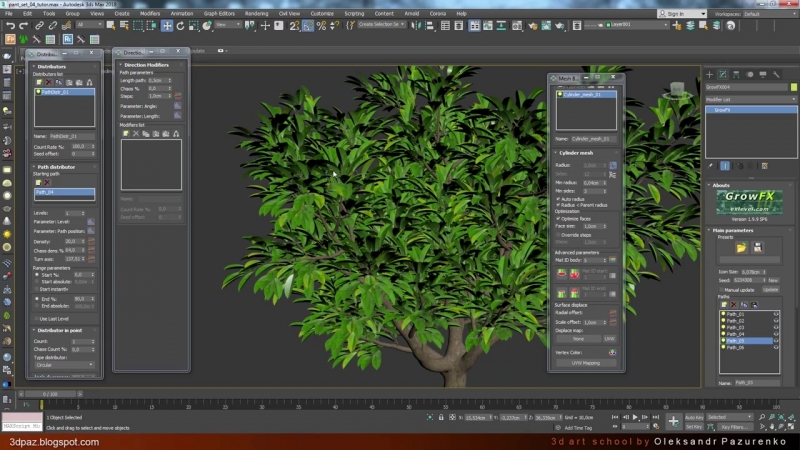Save GrowFX preset with disk icon
This screenshot has height=450, width=800.
coord(758,248)
